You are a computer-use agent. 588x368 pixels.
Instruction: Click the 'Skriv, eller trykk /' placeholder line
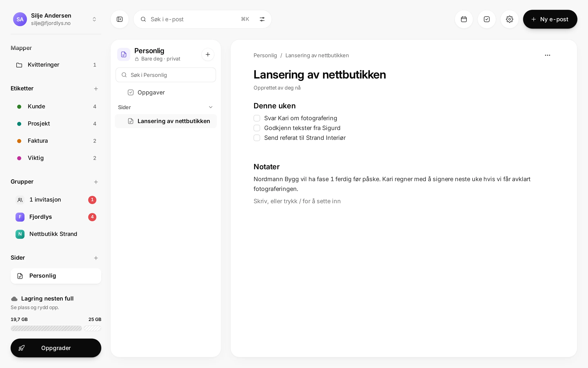click(297, 201)
